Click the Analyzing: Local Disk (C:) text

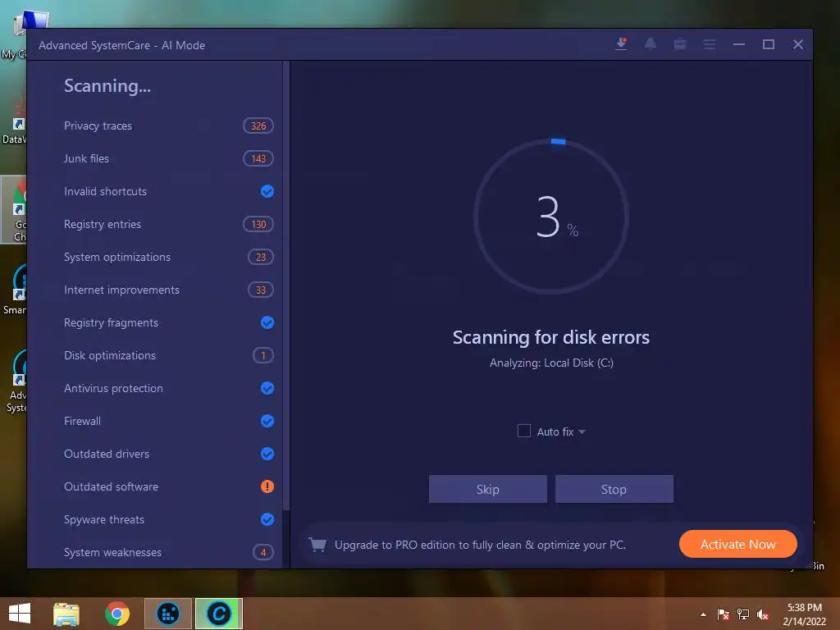point(551,363)
